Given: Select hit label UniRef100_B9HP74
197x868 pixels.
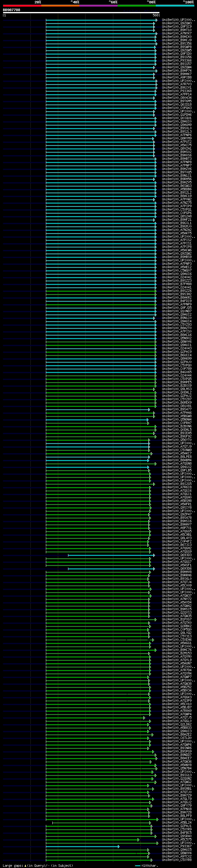Looking at the screenshot, I should [x=177, y=71].
